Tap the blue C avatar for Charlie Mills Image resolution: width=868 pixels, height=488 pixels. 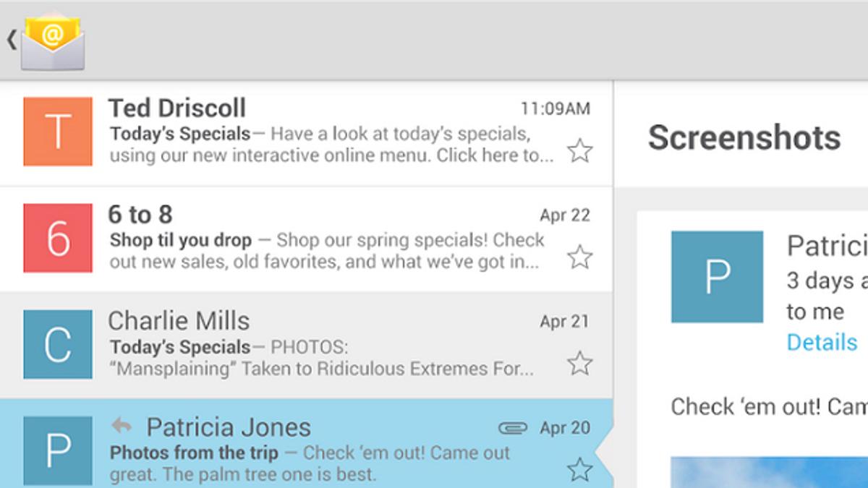coord(58,344)
